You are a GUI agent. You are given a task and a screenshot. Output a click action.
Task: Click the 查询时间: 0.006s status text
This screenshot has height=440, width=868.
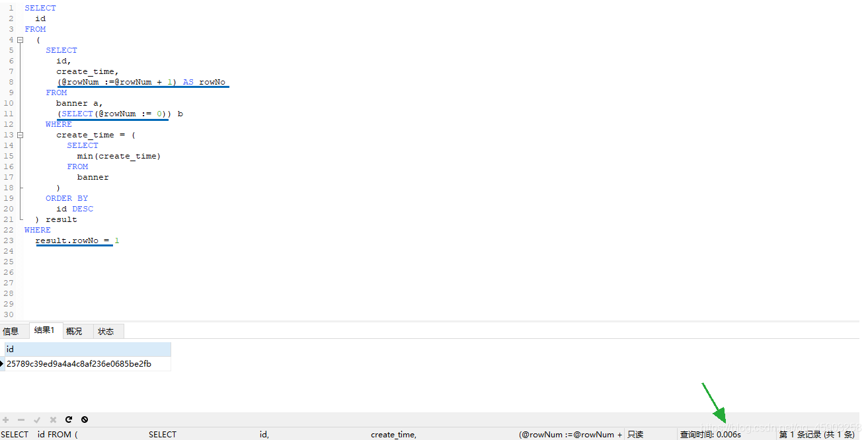click(x=711, y=434)
